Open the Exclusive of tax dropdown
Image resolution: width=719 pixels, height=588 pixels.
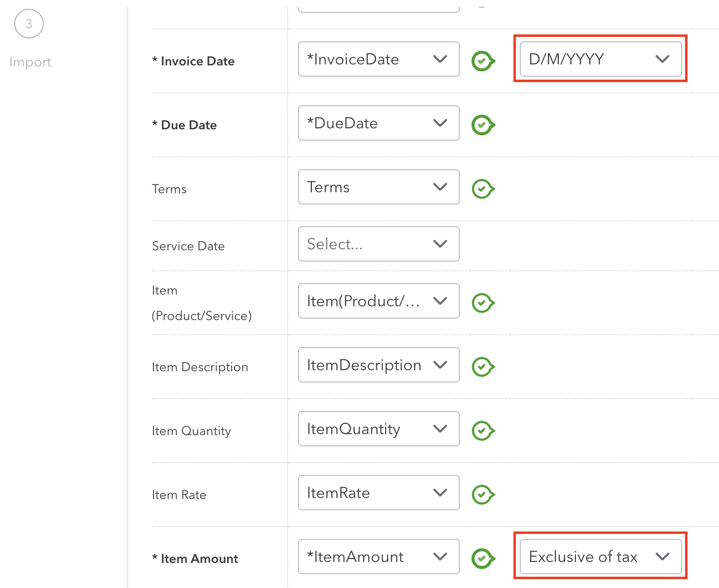600,557
